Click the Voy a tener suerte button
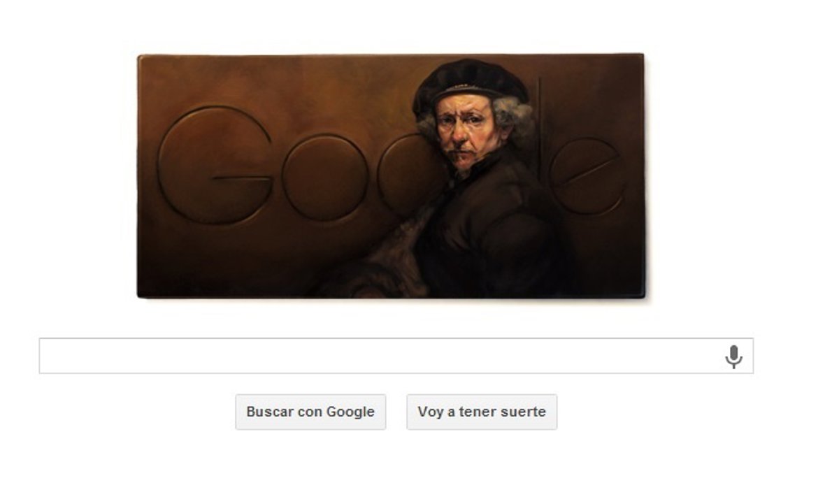The width and height of the screenshot is (839, 504). pyautogui.click(x=482, y=412)
